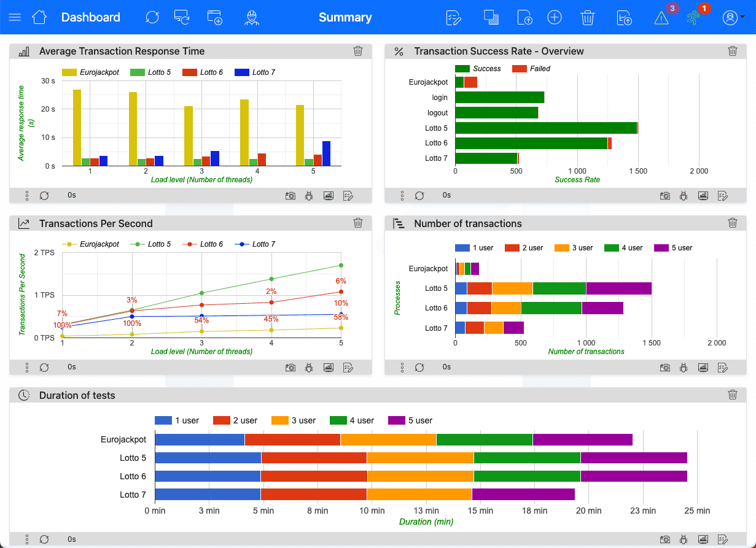This screenshot has height=548, width=756.
Task: Click the Summary heading in header
Action: 345,17
